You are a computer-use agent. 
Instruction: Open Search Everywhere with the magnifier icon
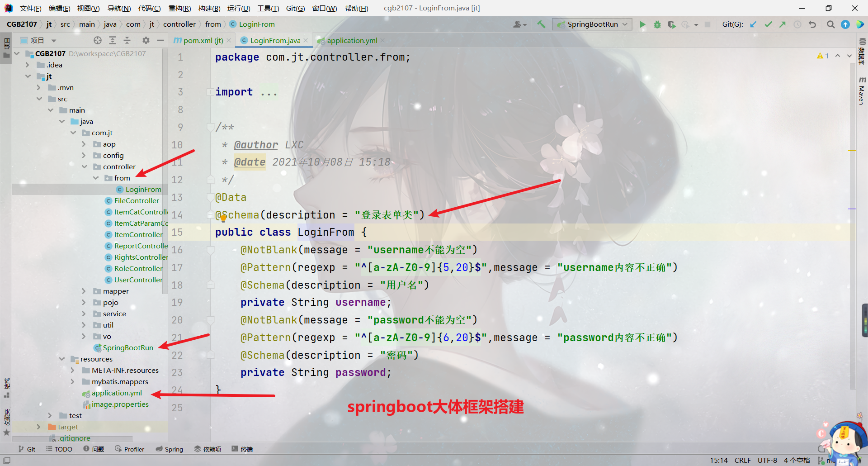[830, 24]
